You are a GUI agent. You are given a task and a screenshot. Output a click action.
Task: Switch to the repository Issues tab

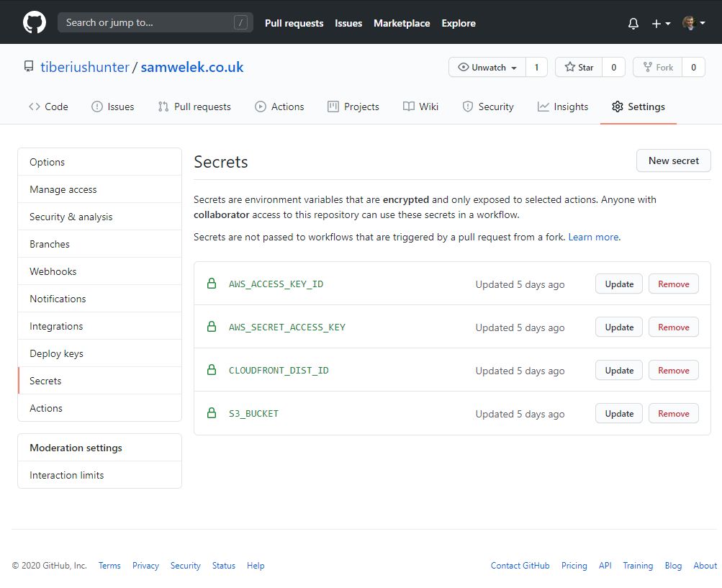(113, 107)
